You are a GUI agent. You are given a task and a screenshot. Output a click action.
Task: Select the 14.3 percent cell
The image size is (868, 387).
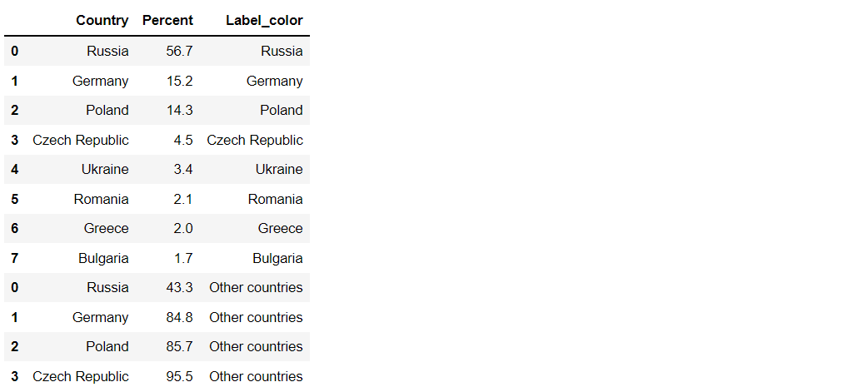coord(179,111)
